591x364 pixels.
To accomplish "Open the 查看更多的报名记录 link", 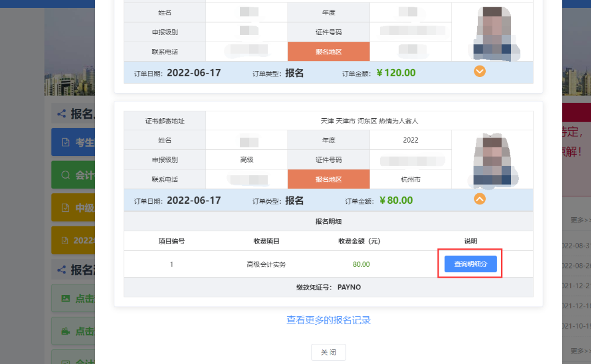I will (329, 320).
